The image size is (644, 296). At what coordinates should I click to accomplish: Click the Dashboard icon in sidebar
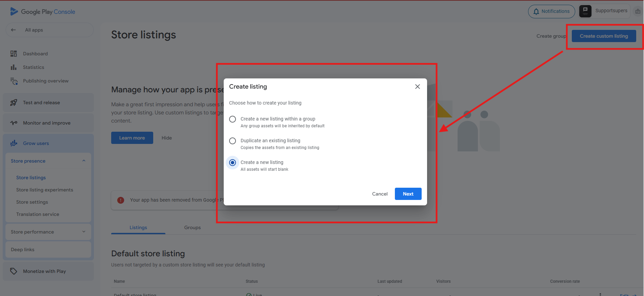(x=14, y=54)
